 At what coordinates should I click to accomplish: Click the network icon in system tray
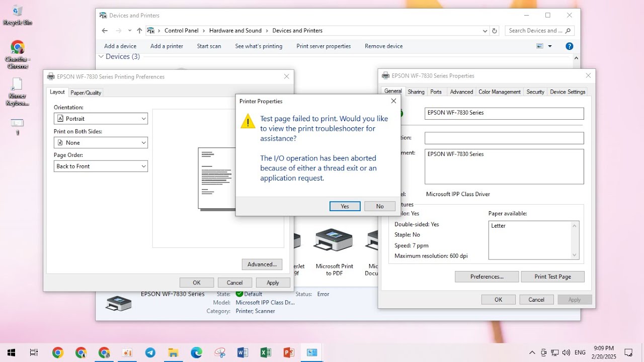(x=555, y=352)
